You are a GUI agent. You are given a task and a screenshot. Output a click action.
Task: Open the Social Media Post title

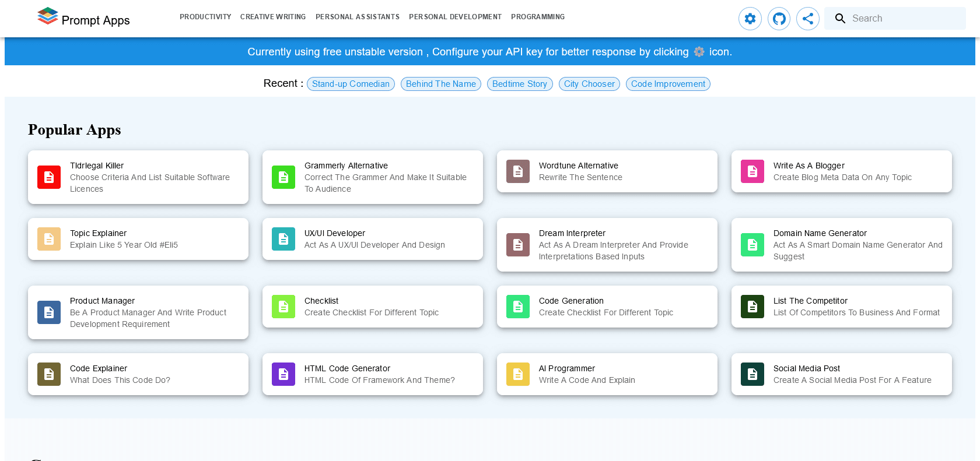807,368
